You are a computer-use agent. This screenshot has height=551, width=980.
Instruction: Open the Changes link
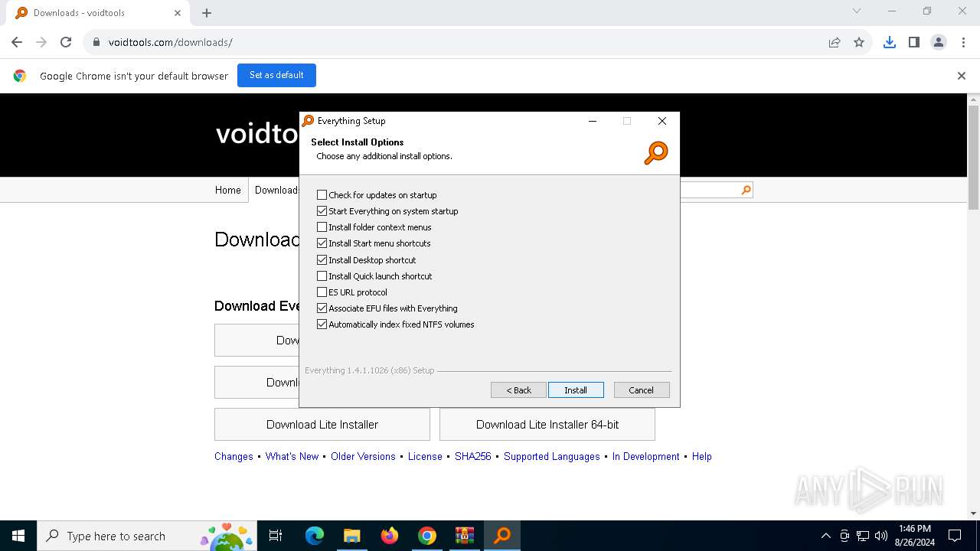(x=234, y=456)
